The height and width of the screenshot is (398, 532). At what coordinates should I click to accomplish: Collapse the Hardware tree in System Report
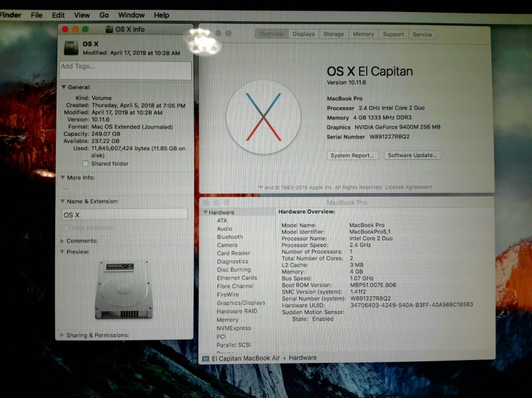tap(205, 212)
